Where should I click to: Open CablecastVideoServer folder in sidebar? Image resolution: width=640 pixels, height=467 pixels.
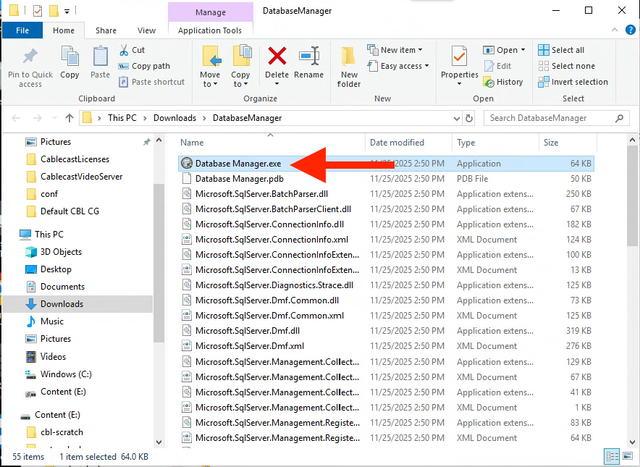[x=81, y=177]
